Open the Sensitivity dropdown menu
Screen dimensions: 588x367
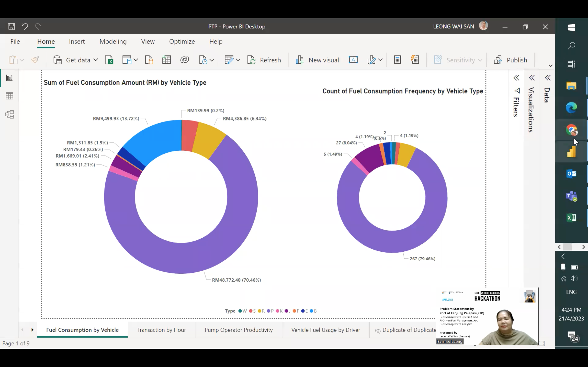(x=480, y=60)
